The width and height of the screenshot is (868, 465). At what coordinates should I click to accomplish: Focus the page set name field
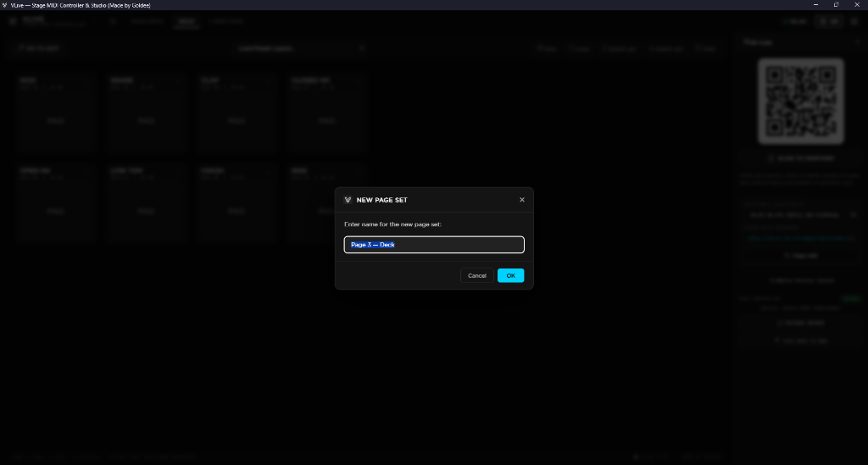434,245
